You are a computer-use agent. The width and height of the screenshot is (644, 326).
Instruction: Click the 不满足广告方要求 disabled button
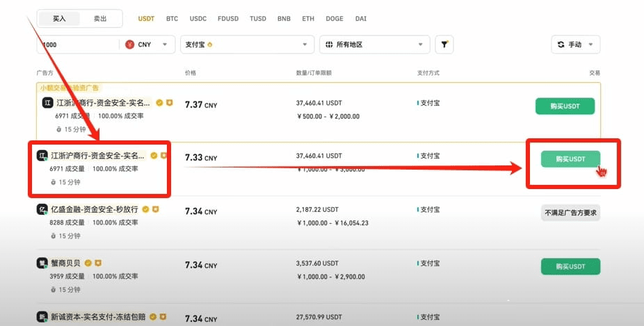(x=570, y=213)
